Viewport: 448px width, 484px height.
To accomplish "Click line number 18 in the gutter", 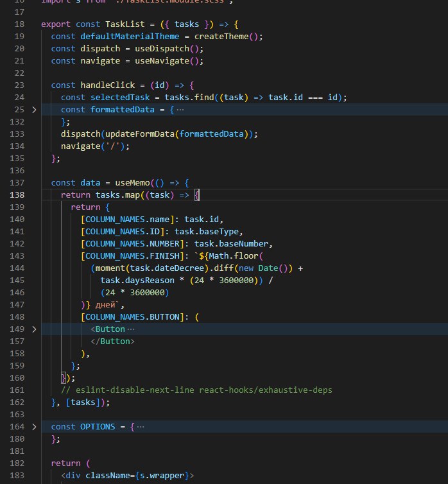I will pos(19,24).
